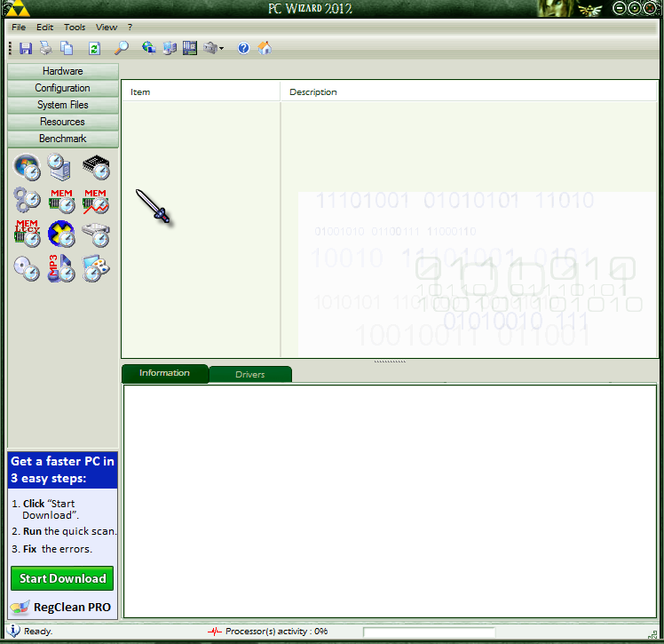Click the processor activity pulse icon

coord(215,632)
